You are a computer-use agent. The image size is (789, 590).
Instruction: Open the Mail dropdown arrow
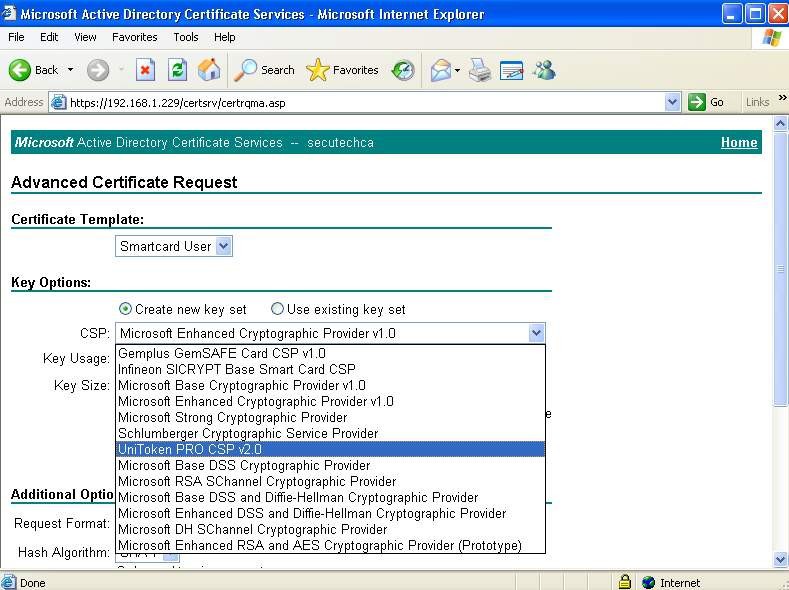pos(457,70)
